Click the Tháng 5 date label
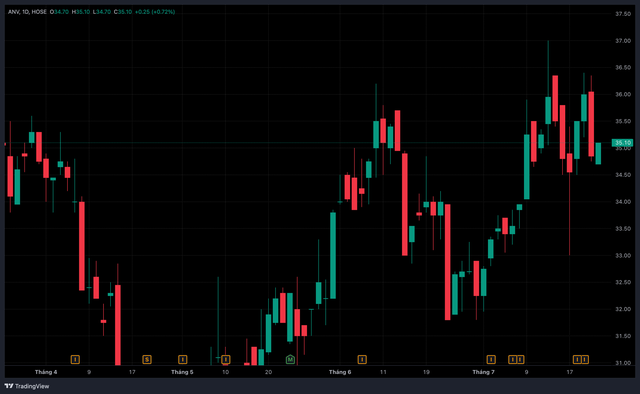Screen dimensions: 640x394 [182, 372]
